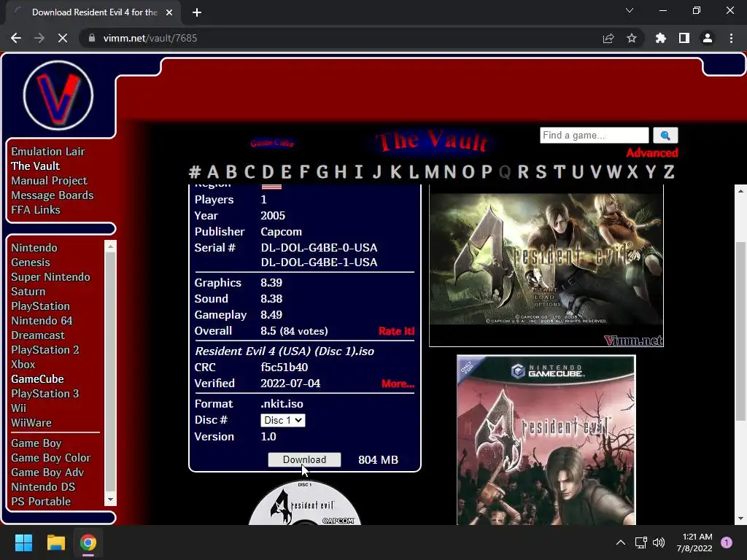Viewport: 747px width, 560px height.
Task: Select Nintendo 64 in the systems list
Action: coord(42,321)
